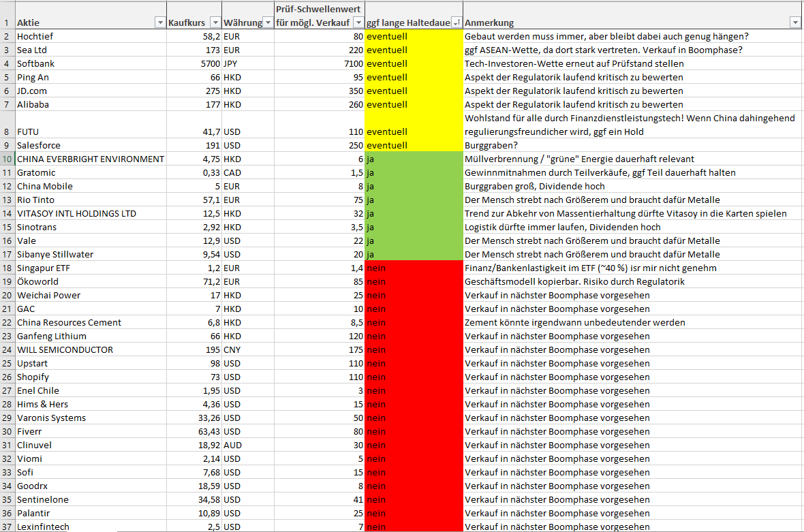Open the Aktie column filter dropdown

160,22
